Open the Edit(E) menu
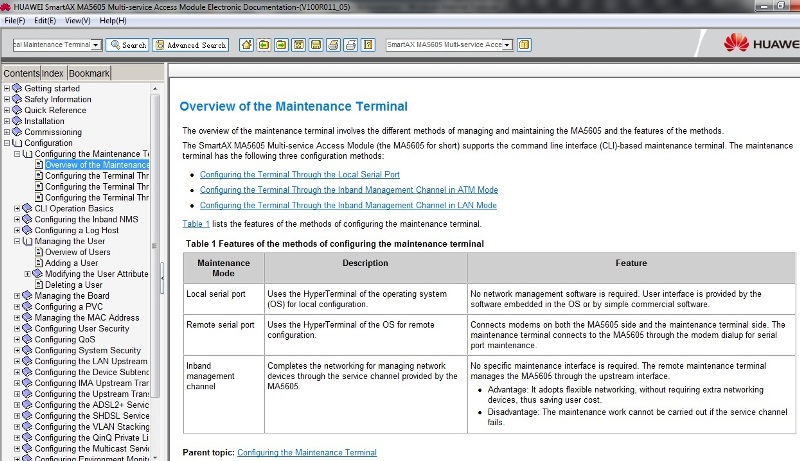Viewport: 800px width, 461px height. [45, 20]
